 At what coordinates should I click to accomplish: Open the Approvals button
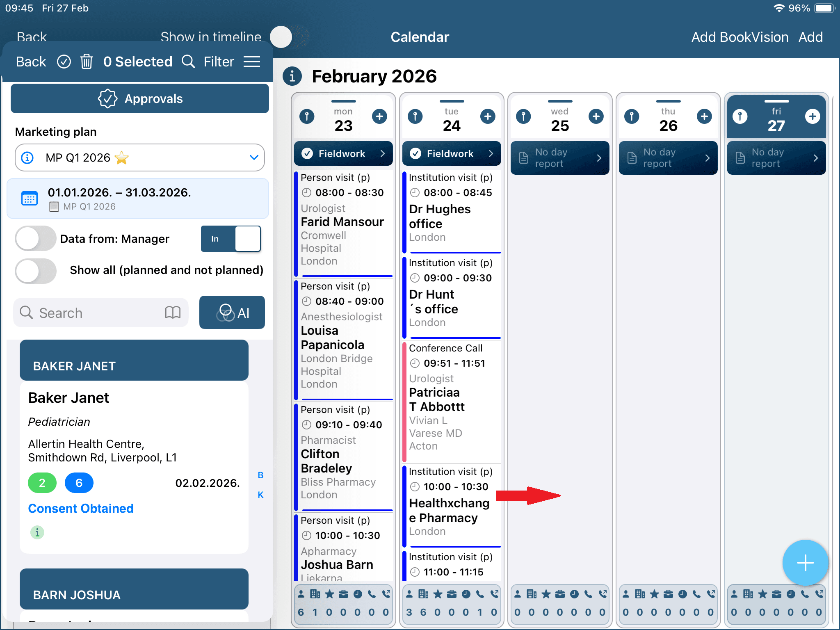[140, 98]
